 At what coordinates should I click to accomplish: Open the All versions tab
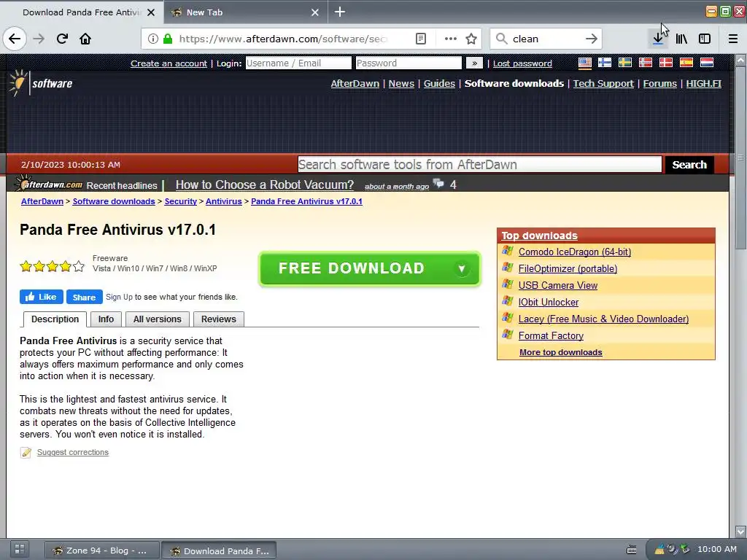click(158, 319)
